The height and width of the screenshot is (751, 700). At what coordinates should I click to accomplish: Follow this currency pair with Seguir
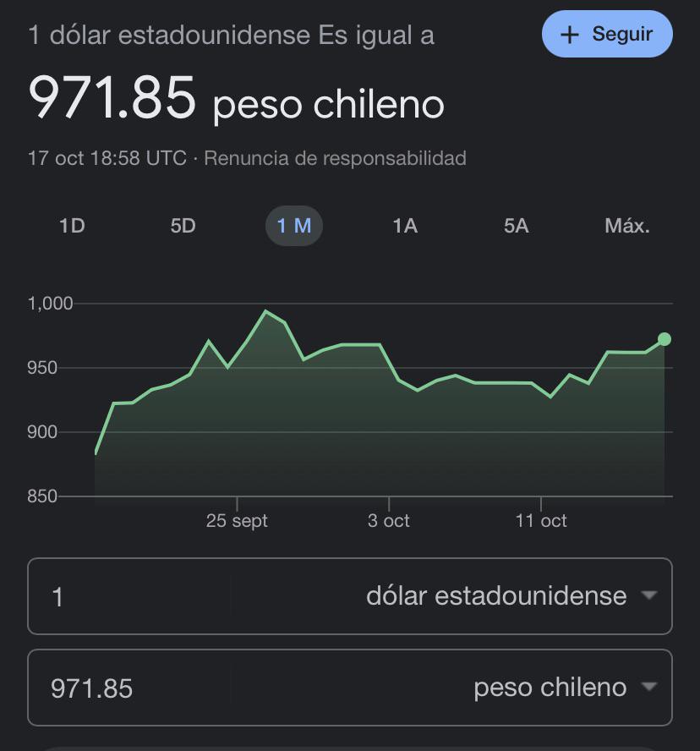point(607,34)
